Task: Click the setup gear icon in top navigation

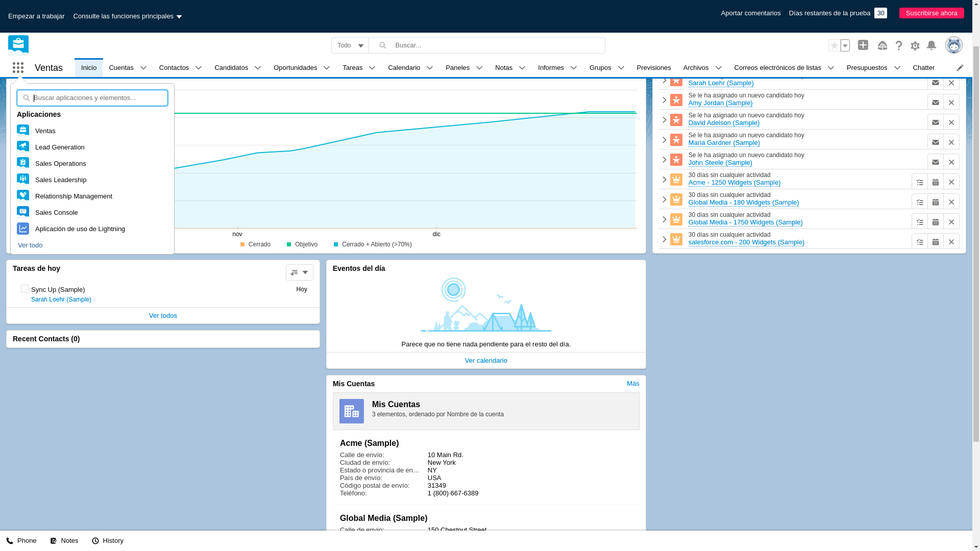Action: point(915,45)
